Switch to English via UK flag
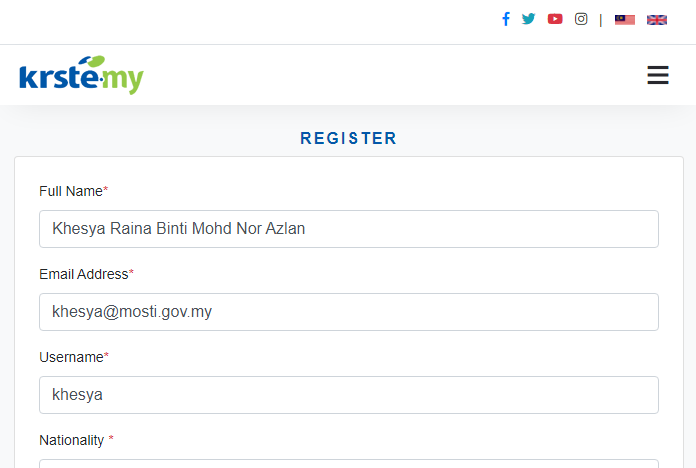This screenshot has width=696, height=468. 656,20
